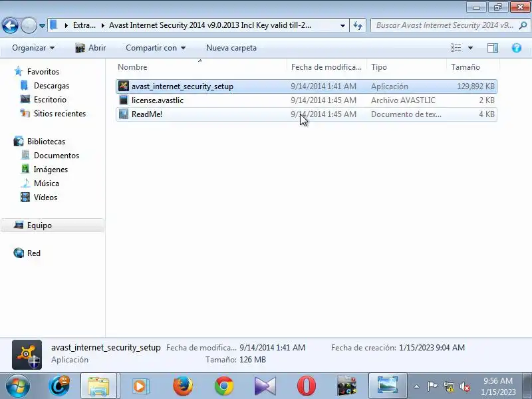Open Windows Media Player from taskbar

pos(140,386)
